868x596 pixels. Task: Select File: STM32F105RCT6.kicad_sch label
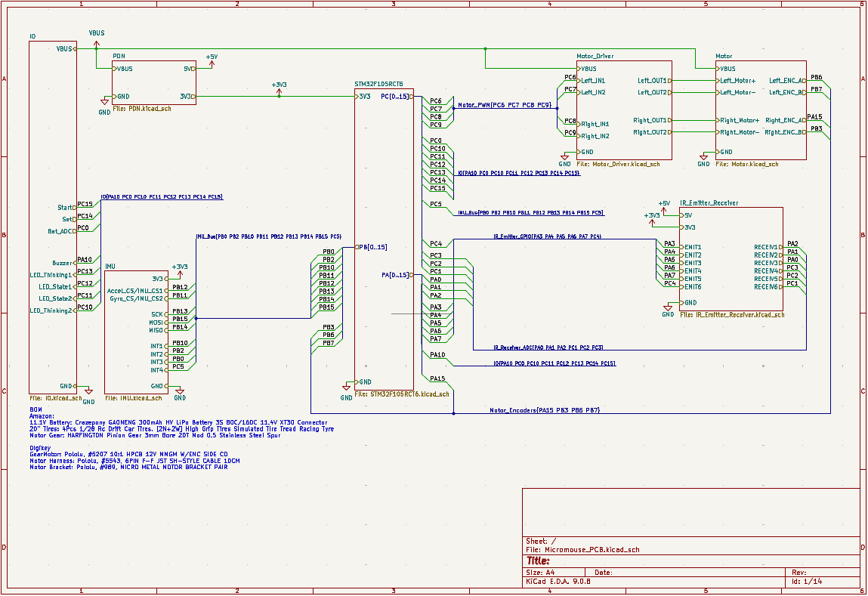pos(402,394)
